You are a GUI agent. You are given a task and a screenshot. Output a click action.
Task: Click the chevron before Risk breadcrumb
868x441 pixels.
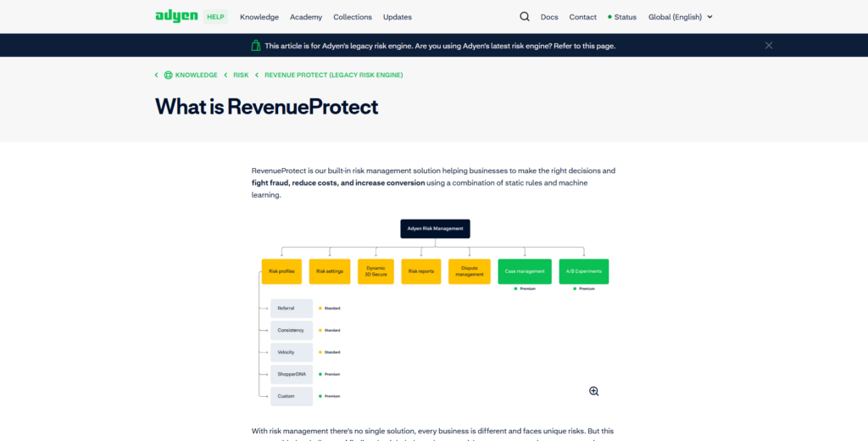click(225, 75)
